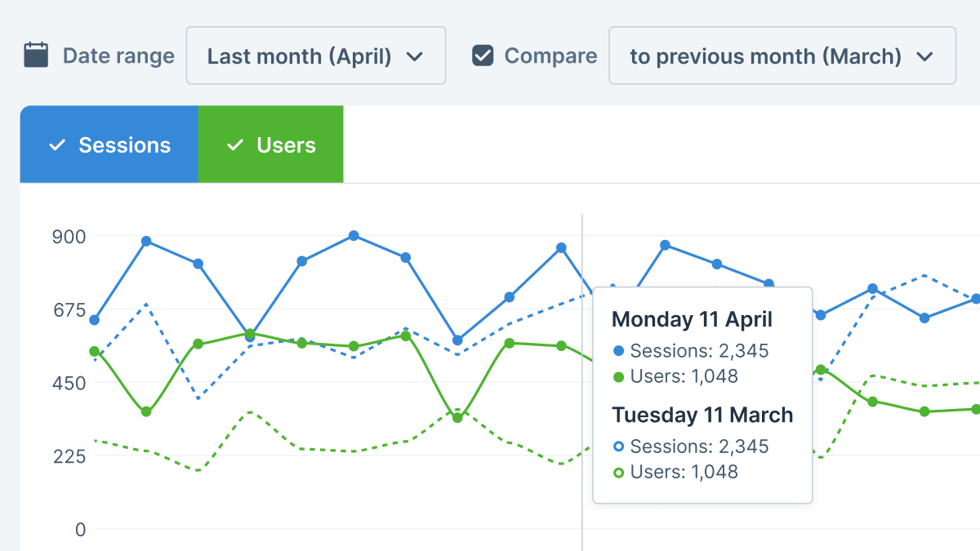This screenshot has height=551, width=980.
Task: Click the hollow green Users marker in tooltip
Action: click(618, 472)
